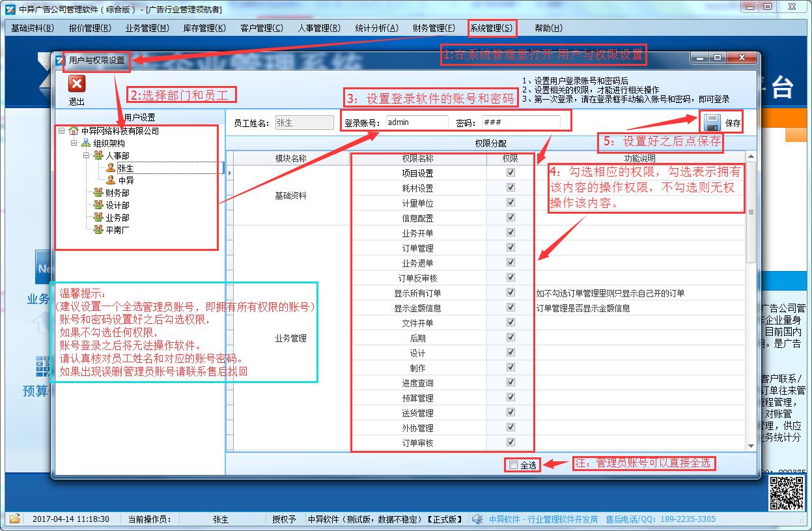Click the 模块名称 column header
The width and height of the screenshot is (812, 531).
coord(290,158)
